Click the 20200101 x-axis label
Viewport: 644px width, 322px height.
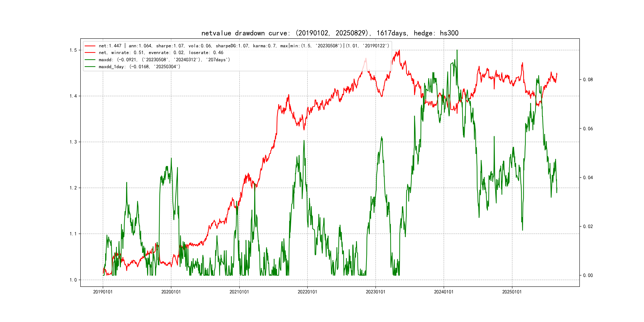(x=171, y=292)
